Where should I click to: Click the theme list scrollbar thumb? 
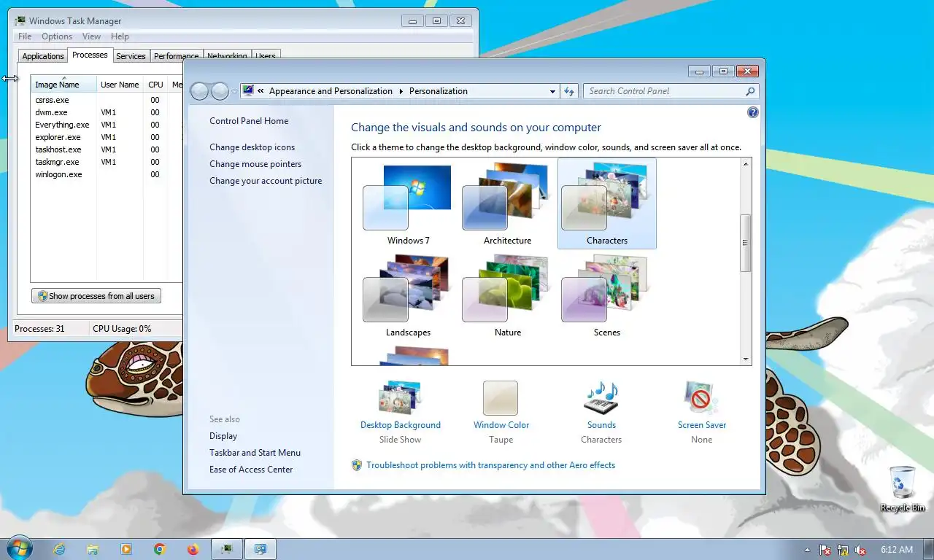coord(746,243)
